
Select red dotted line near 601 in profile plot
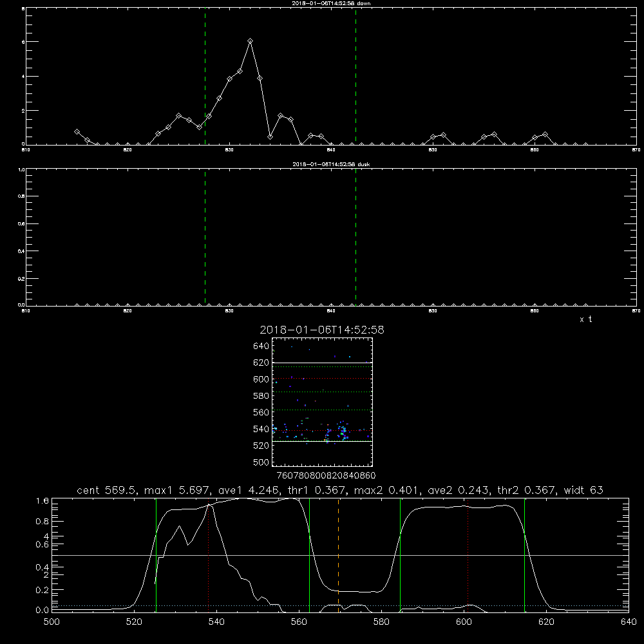point(468,555)
